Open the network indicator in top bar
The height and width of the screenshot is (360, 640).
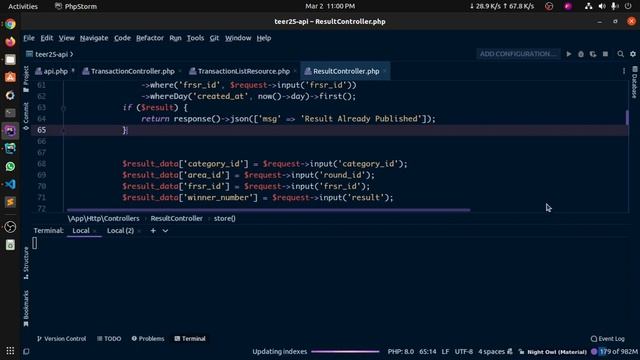pos(588,6)
